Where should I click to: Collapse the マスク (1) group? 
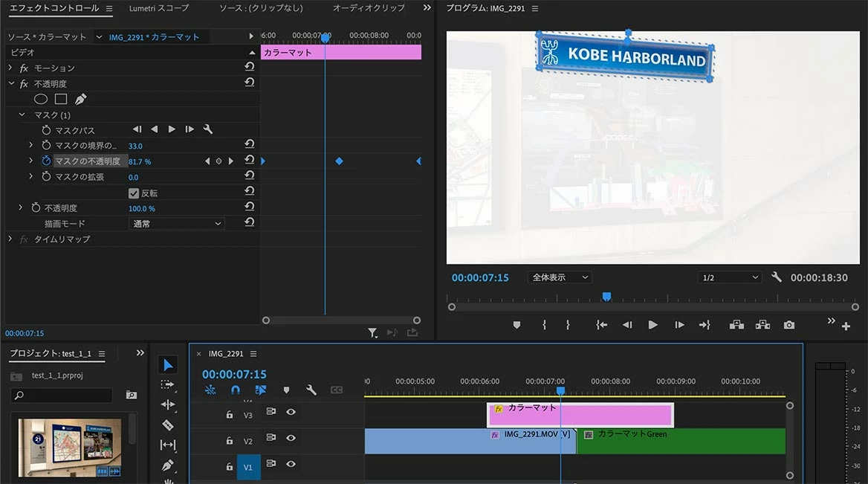click(x=22, y=114)
